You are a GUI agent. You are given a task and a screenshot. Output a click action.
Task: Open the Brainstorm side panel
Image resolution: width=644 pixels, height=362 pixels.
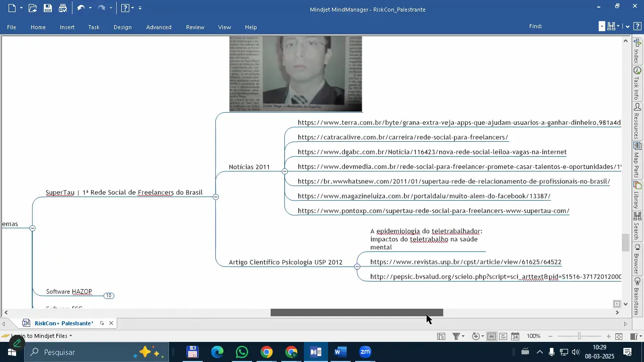[x=637, y=296]
